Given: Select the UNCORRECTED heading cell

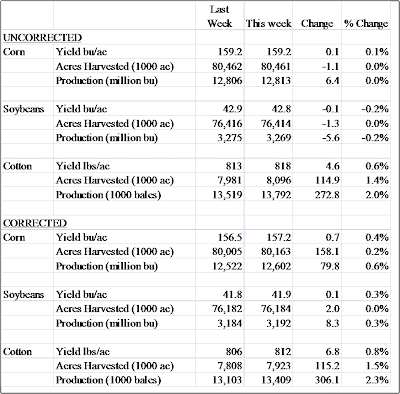Looking at the screenshot, I should (x=42, y=38).
